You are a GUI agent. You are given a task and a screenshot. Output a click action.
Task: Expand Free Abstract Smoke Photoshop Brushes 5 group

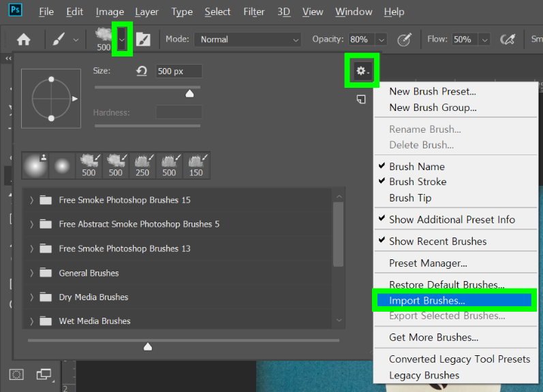tap(31, 224)
